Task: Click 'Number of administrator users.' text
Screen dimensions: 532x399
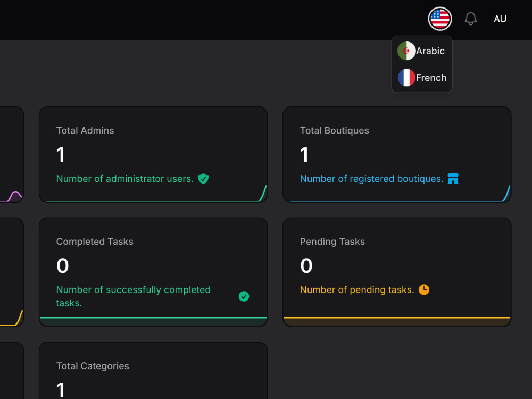Action: [125, 179]
